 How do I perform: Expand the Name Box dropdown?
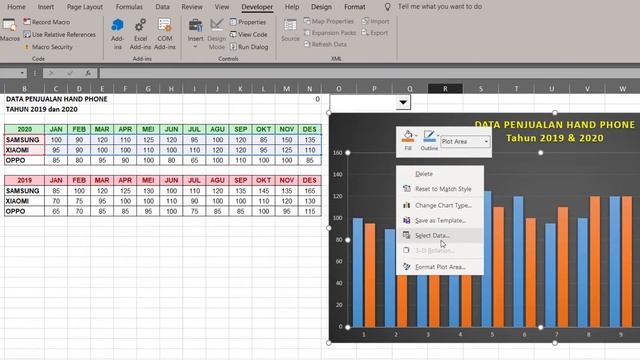[22, 73]
